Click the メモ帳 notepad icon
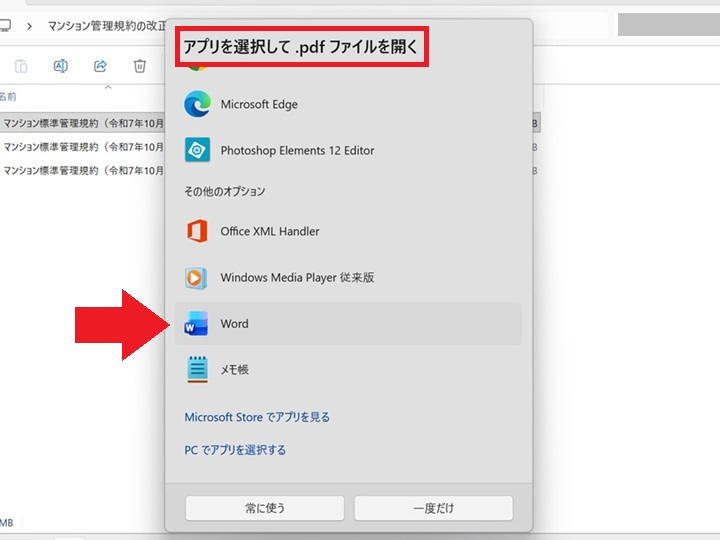This screenshot has height=540, width=720. pos(197,369)
